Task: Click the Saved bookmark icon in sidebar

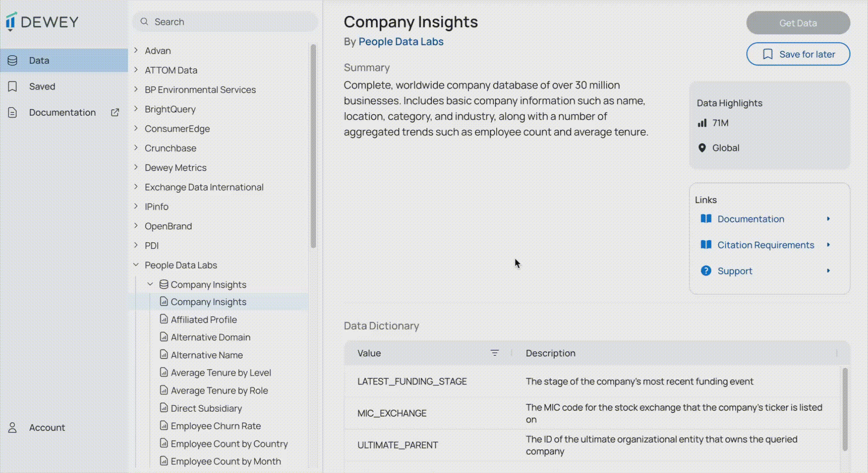Action: coord(12,86)
